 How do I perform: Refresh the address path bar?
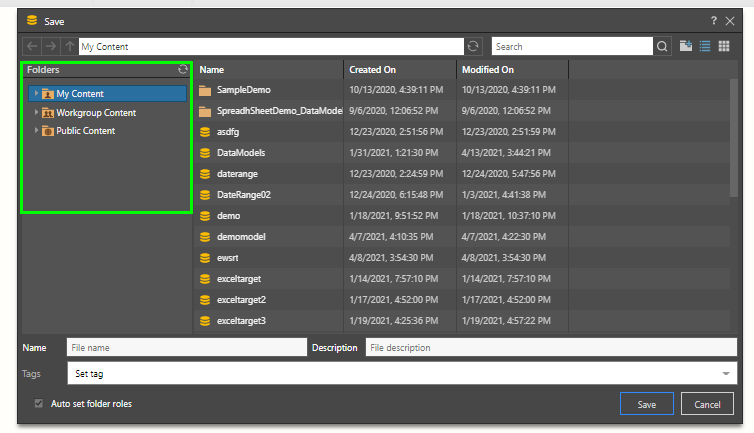click(473, 46)
